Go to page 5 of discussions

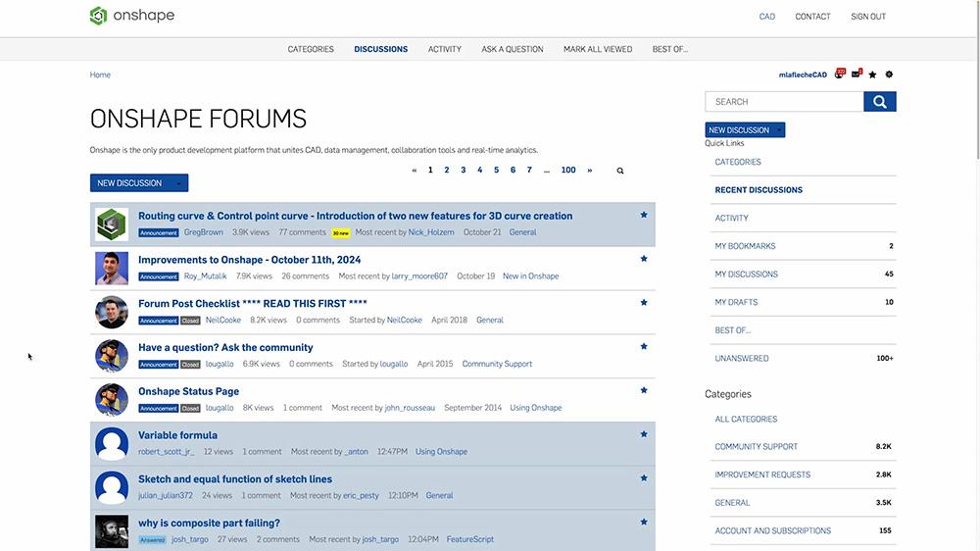[496, 171]
